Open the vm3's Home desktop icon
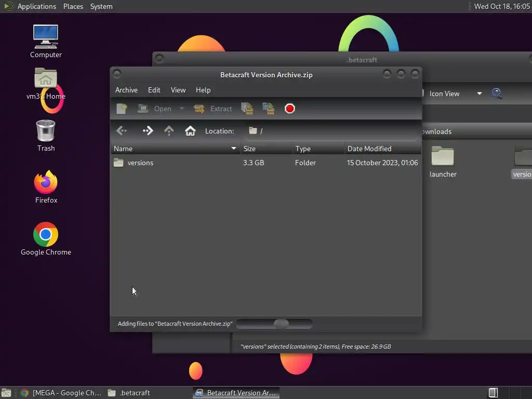The height and width of the screenshot is (399, 532). (x=46, y=84)
